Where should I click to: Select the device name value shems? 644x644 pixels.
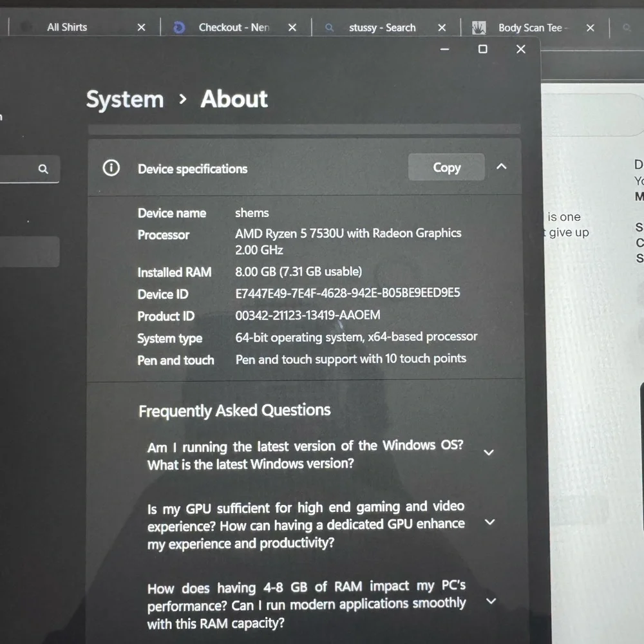click(x=252, y=213)
